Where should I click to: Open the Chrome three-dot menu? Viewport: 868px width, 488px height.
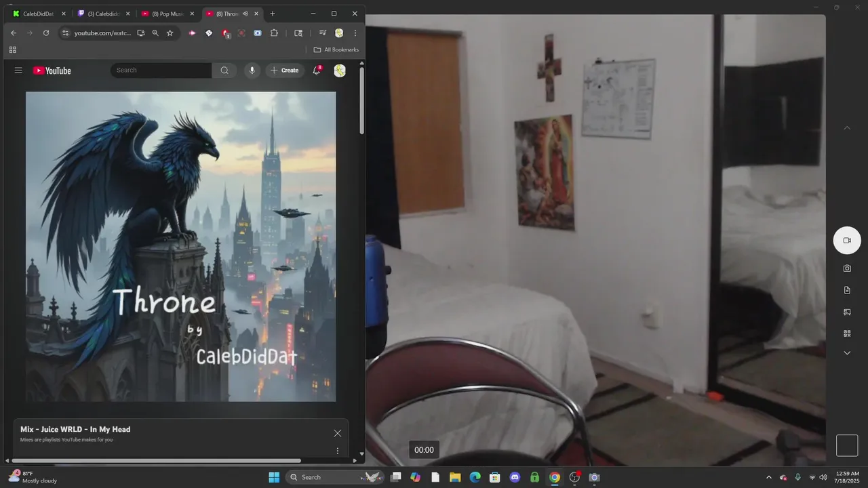tap(355, 33)
